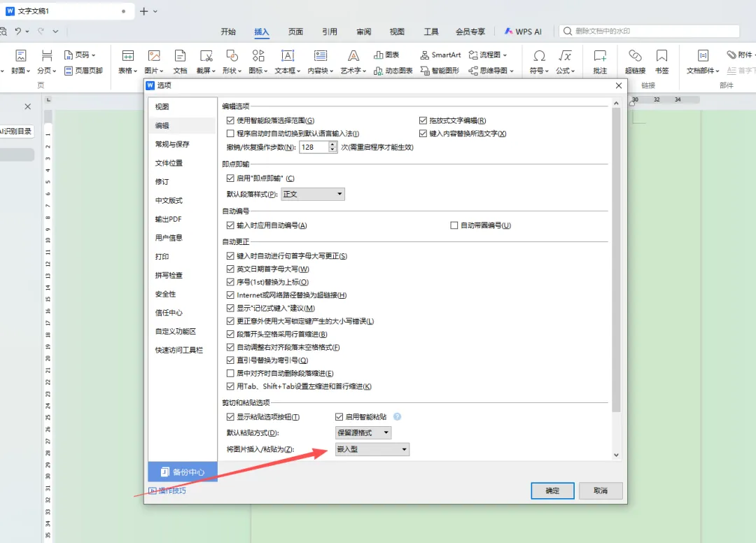The height and width of the screenshot is (543, 756).
Task: Expand the new tab dropdown arrow
Action: pos(155,11)
